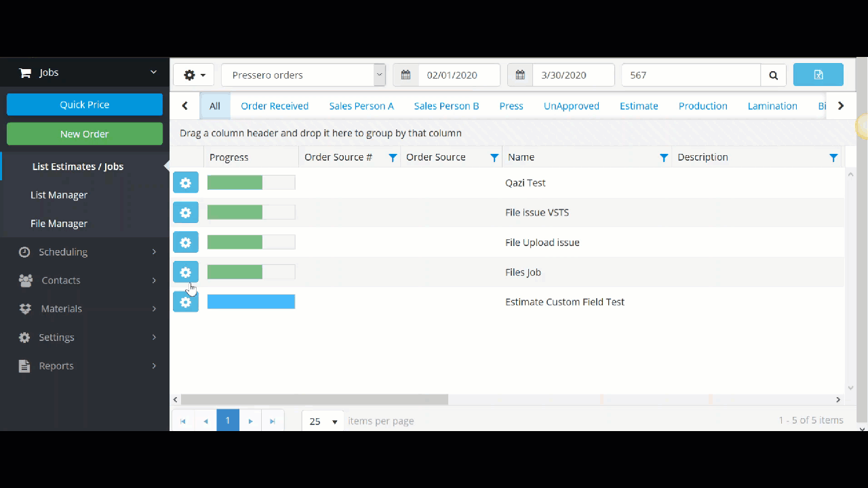
Task: Open the Pressero orders dropdown
Action: tap(303, 75)
